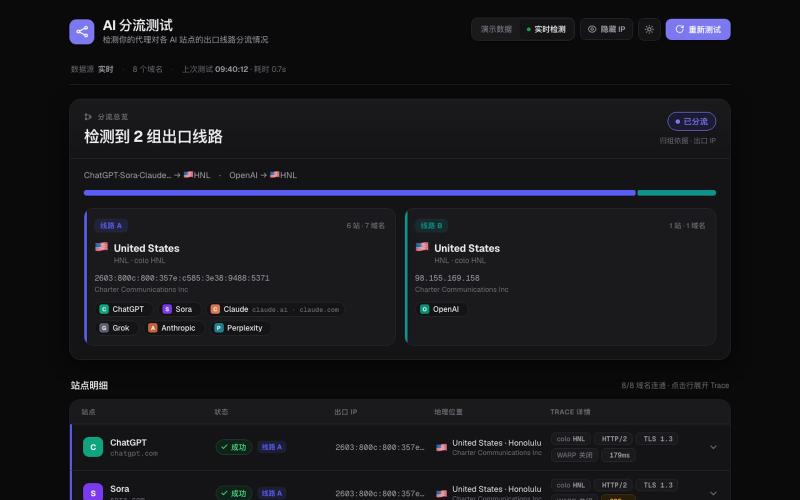Click the 线路 A tag in Sora row
Image resolution: width=800 pixels, height=500 pixels.
(x=271, y=493)
